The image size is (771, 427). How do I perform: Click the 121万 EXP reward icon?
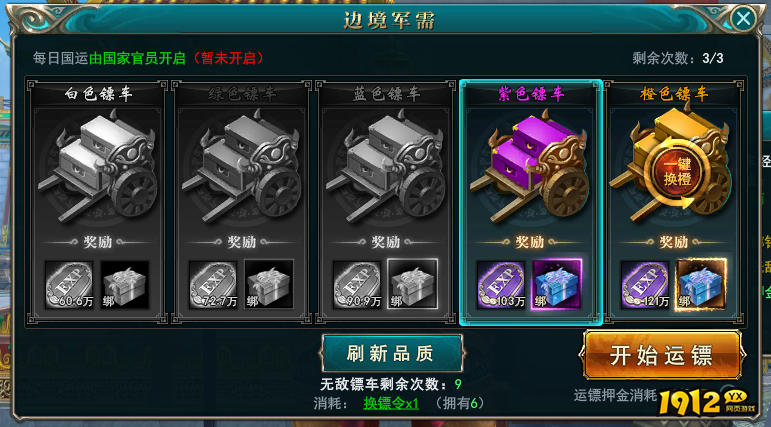click(x=645, y=285)
